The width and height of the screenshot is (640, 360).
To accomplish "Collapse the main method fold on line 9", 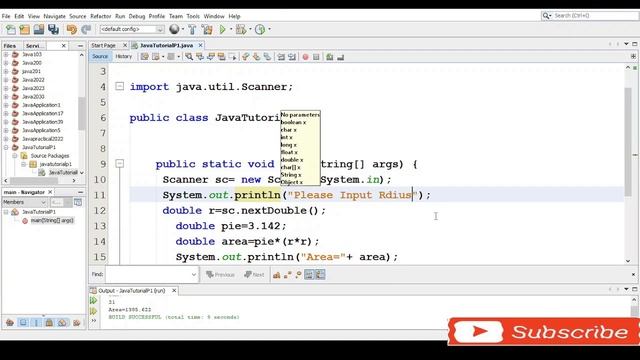I will pyautogui.click(x=119, y=164).
